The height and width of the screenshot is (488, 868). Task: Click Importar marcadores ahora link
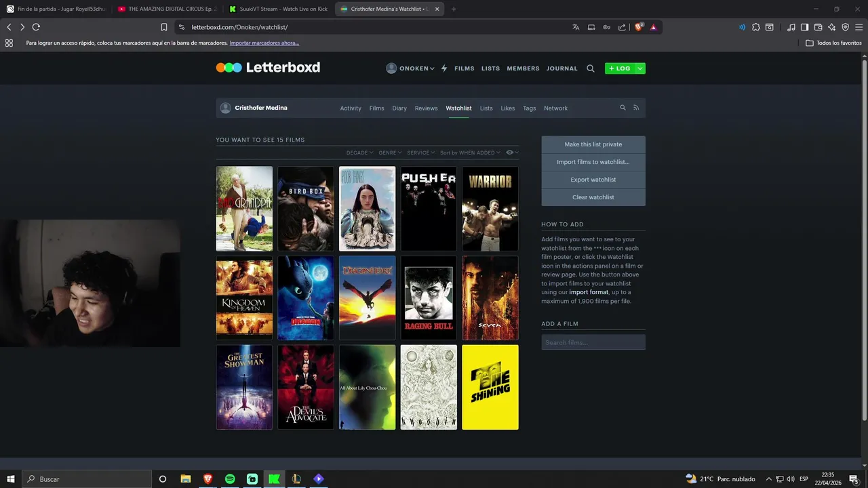264,43
